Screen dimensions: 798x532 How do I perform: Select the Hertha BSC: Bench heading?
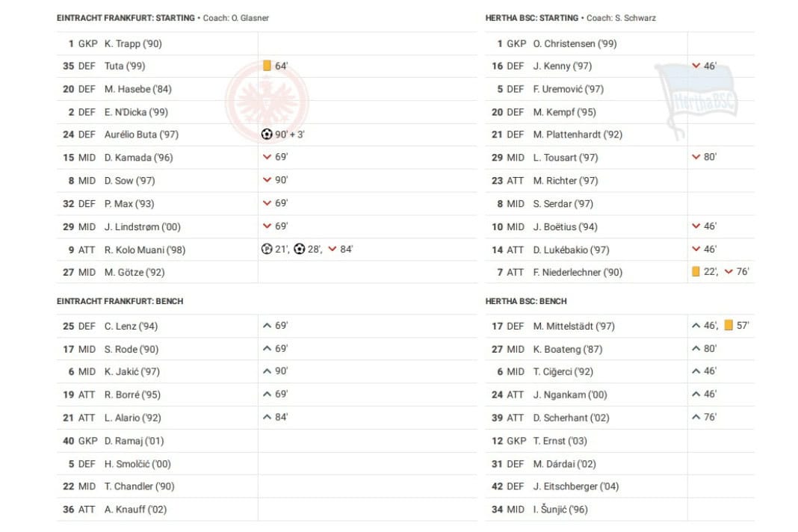(x=526, y=301)
